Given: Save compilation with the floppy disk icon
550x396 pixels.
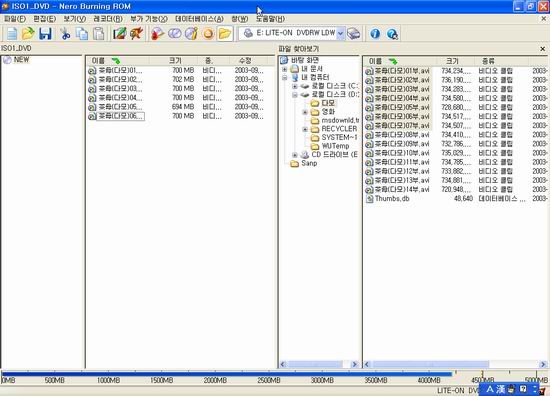Looking at the screenshot, I should [x=45, y=34].
